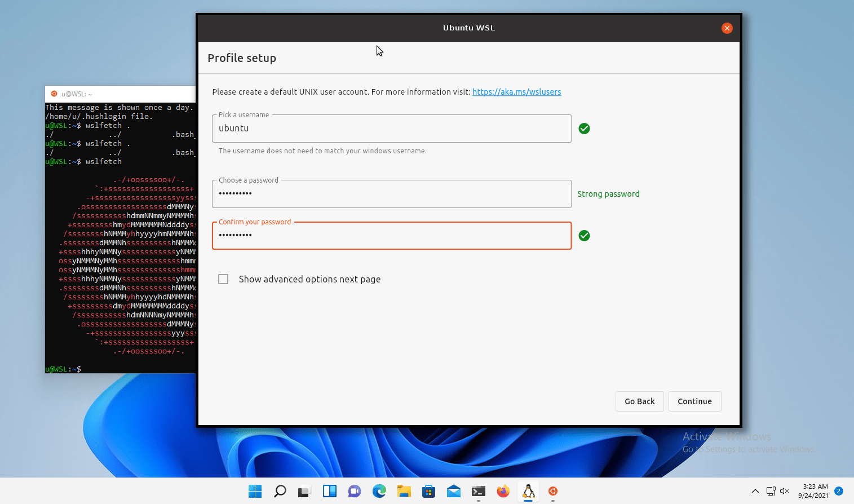
Task: Click the Strong password indicator text
Action: point(608,194)
